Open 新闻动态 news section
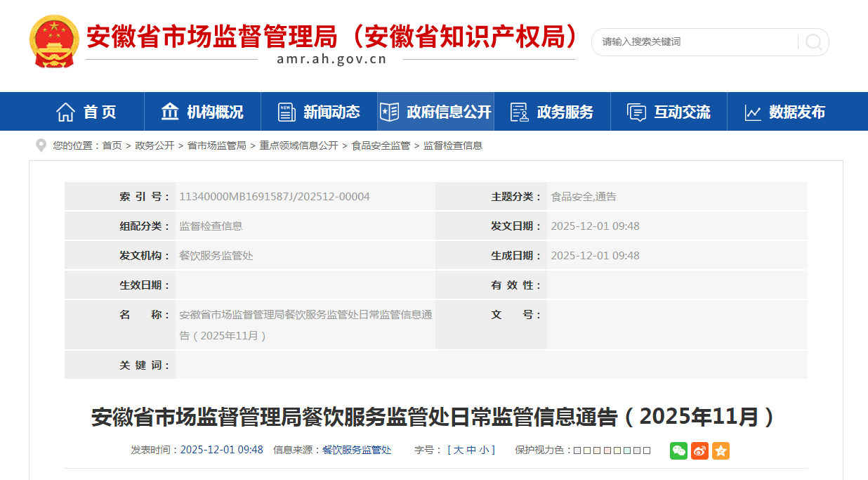 pyautogui.click(x=319, y=112)
